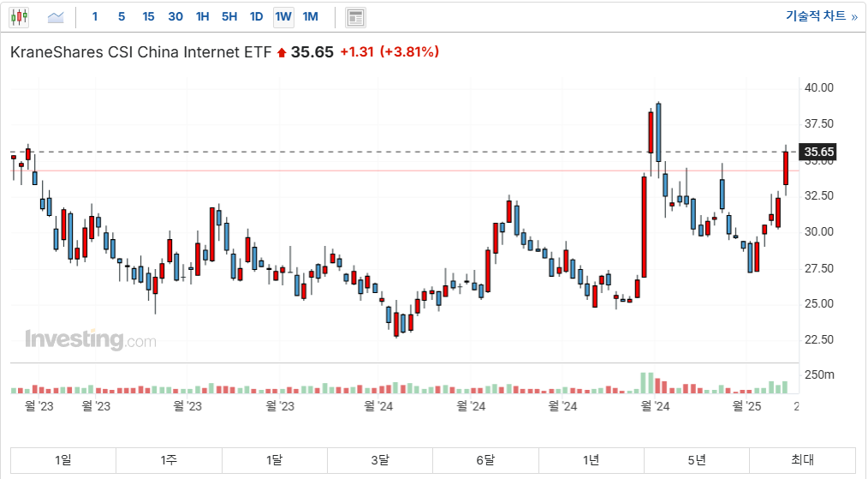The width and height of the screenshot is (868, 479).
Task: Open the 기술적 차트 link
Action: 821,16
